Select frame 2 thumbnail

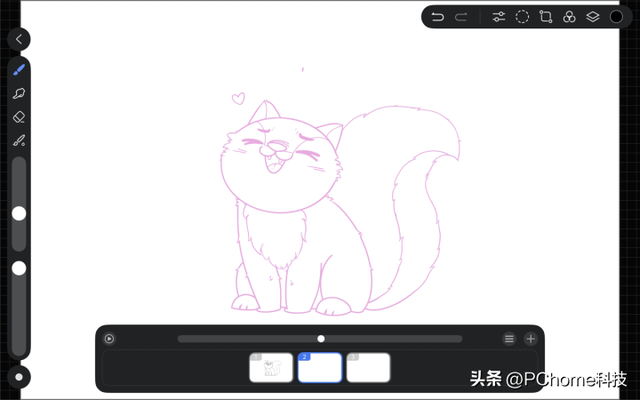click(320, 367)
